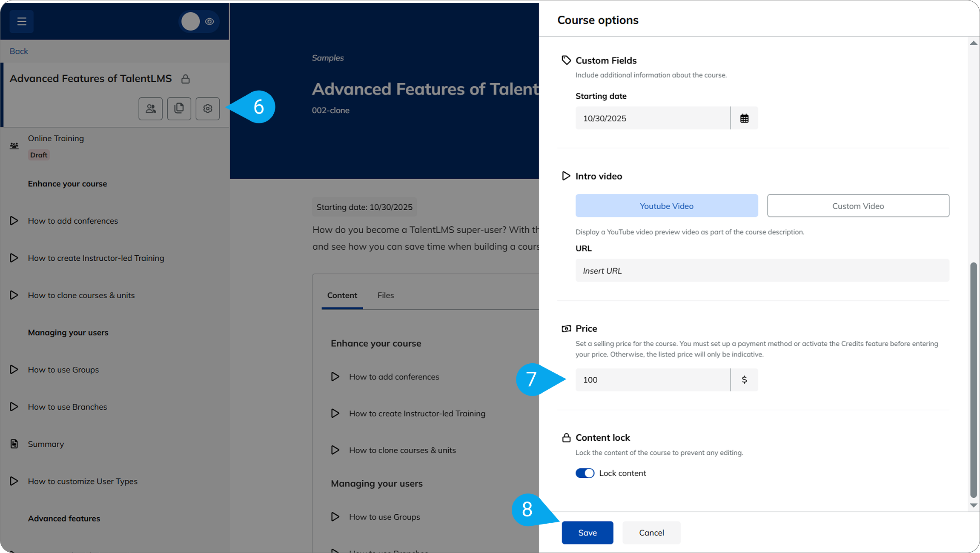Toggle the learner view eye switch
Screen dimensions: 980x553
199,21
